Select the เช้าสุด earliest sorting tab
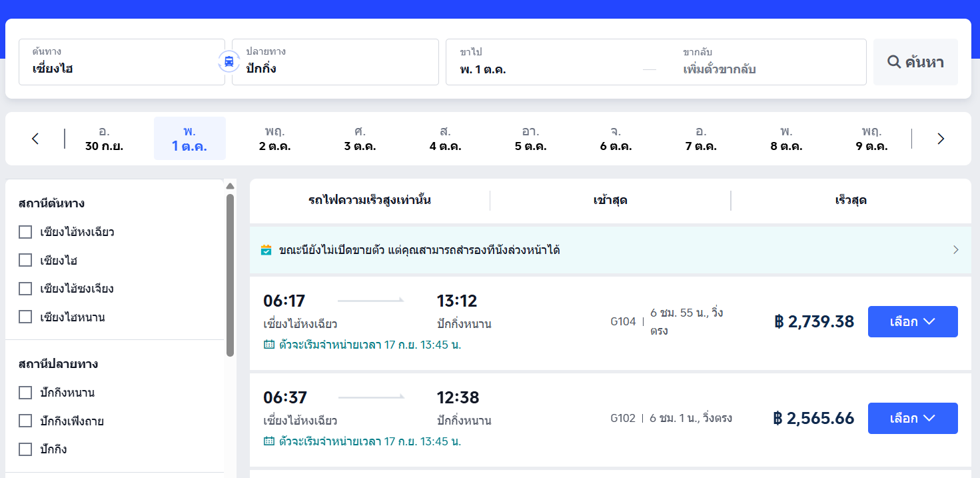This screenshot has width=980, height=478. pos(610,200)
